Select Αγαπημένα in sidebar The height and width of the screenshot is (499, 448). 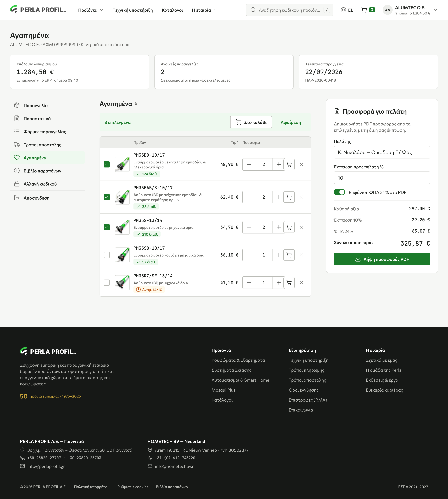pyautogui.click(x=47, y=158)
